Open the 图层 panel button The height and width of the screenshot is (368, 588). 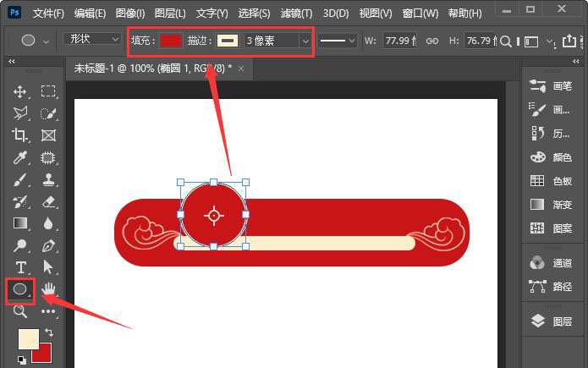(x=550, y=321)
